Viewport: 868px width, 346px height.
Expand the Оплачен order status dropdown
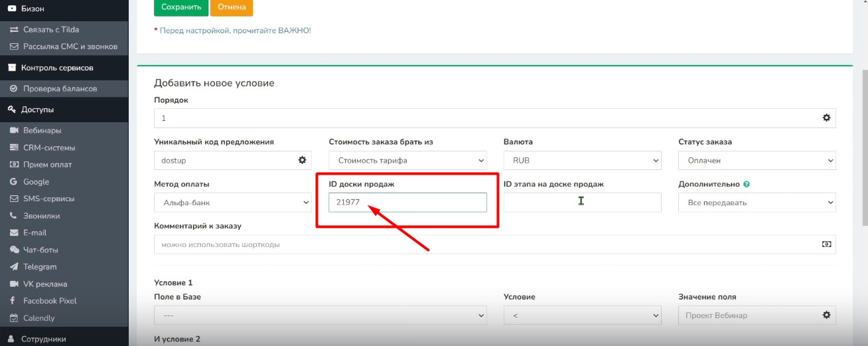[757, 160]
